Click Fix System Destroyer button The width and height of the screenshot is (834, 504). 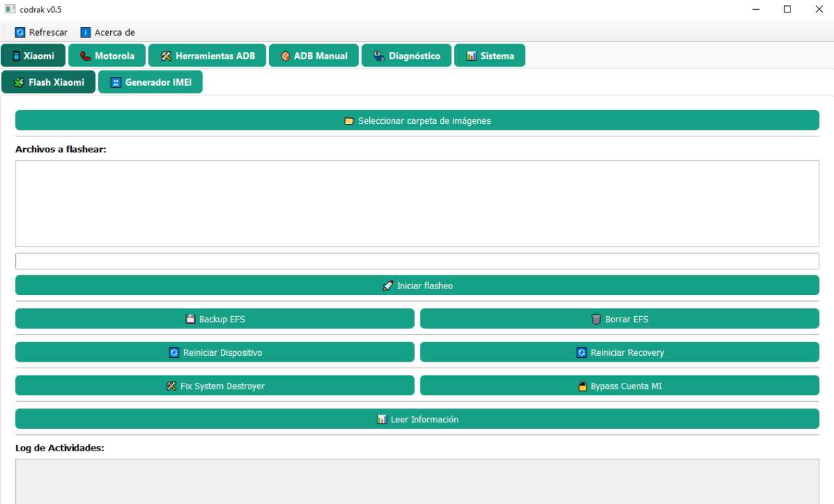(215, 386)
